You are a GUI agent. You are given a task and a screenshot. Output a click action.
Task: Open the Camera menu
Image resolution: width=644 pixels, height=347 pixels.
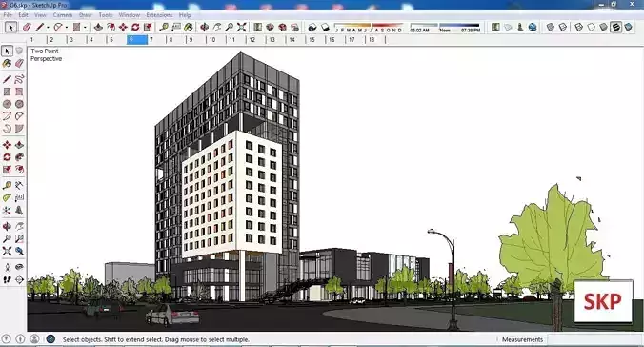coord(63,15)
